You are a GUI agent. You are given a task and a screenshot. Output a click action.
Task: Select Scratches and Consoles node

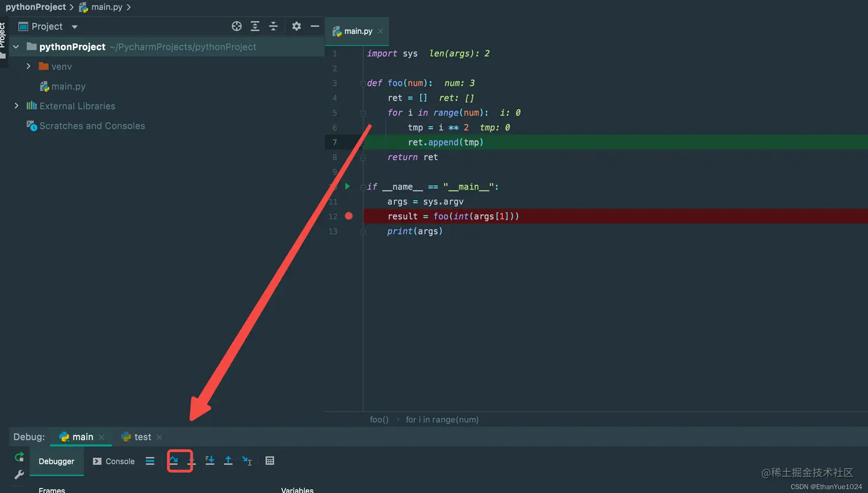[86, 126]
